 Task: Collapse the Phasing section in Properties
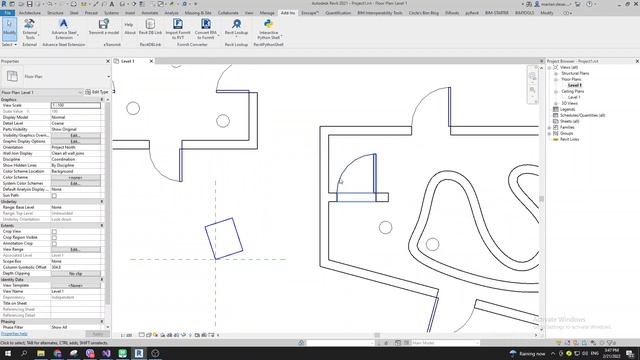pyautogui.click(x=102, y=322)
